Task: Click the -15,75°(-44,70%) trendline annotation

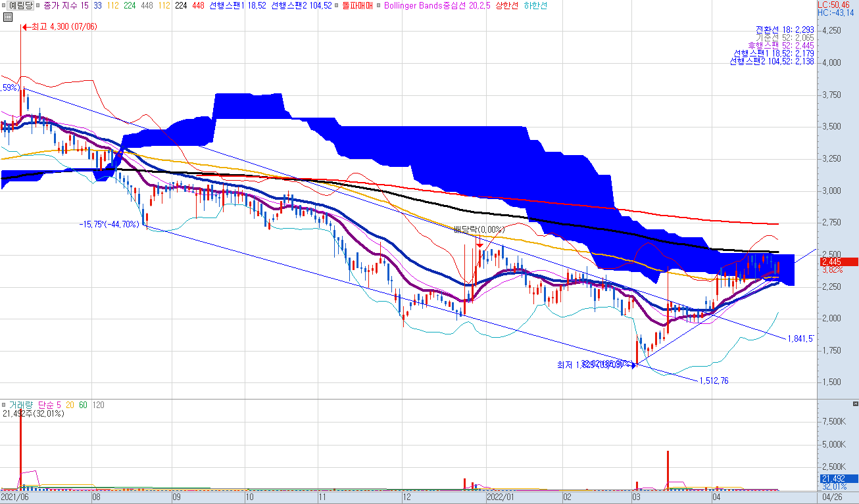Action: [109, 224]
